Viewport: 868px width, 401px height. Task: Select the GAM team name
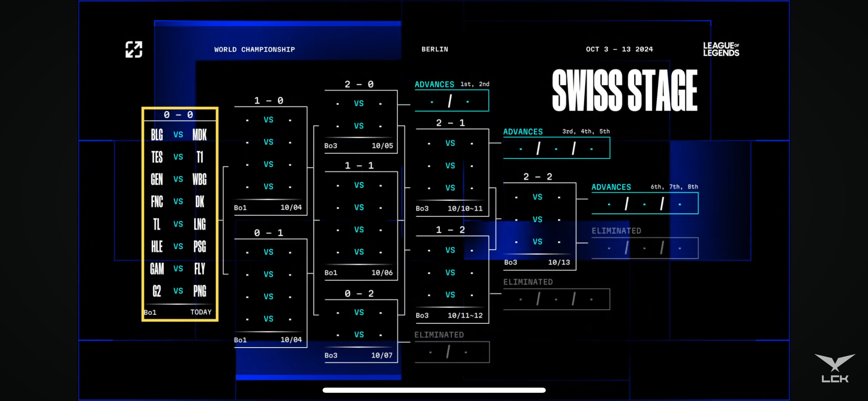pos(157,269)
